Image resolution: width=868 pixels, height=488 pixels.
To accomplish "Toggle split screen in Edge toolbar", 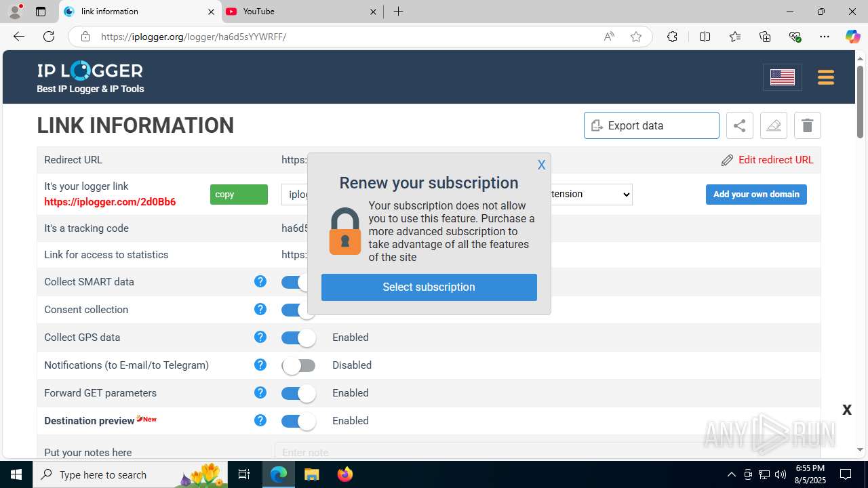I will pyautogui.click(x=705, y=37).
